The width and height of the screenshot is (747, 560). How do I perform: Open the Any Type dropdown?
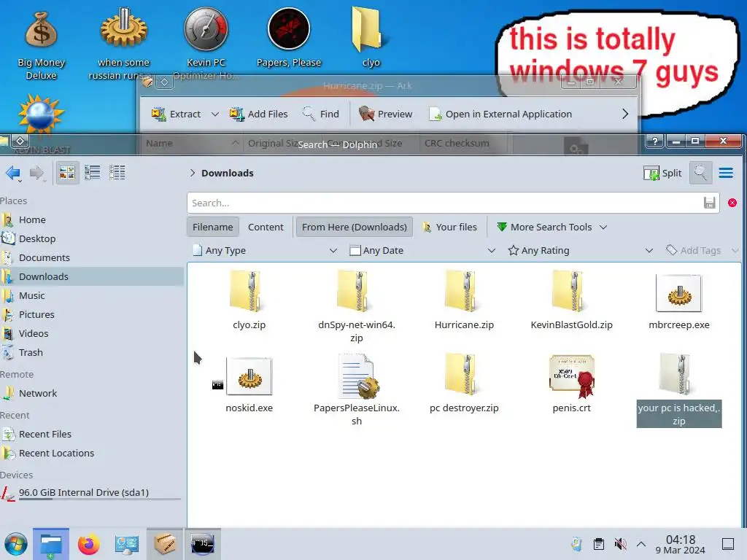[x=265, y=251]
